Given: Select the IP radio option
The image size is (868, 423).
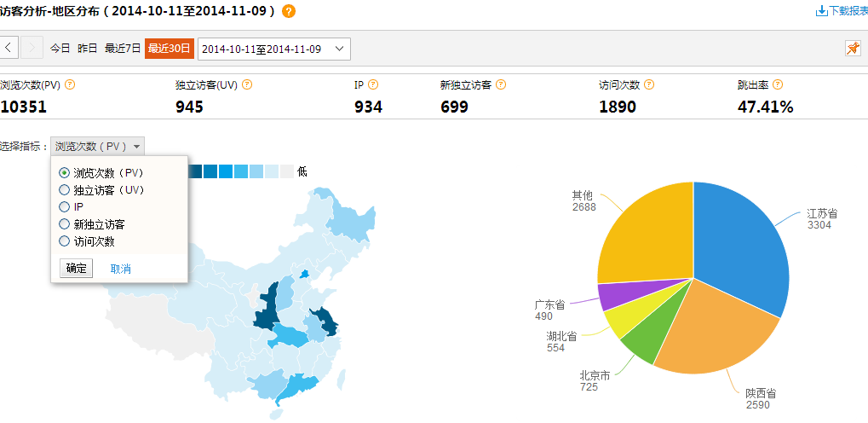Looking at the screenshot, I should point(64,207).
